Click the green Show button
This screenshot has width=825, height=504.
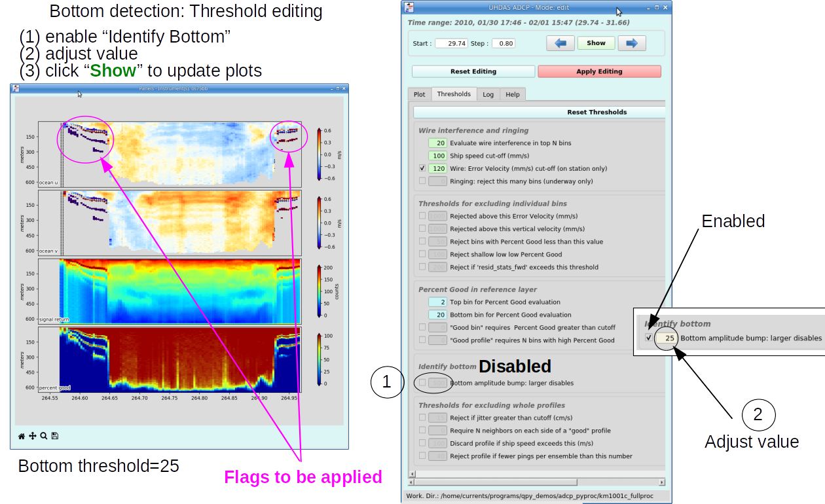tap(596, 43)
